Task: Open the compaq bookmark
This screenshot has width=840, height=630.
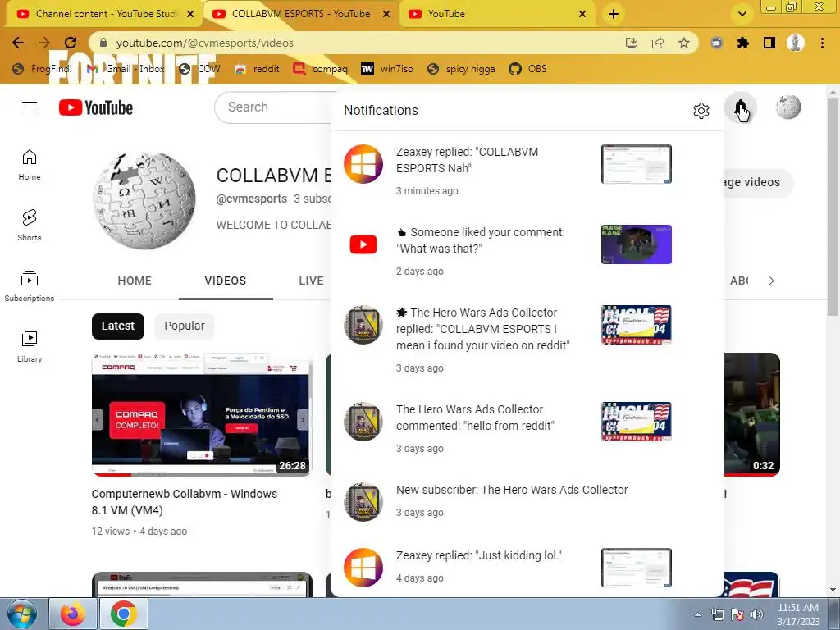Action: coord(321,69)
